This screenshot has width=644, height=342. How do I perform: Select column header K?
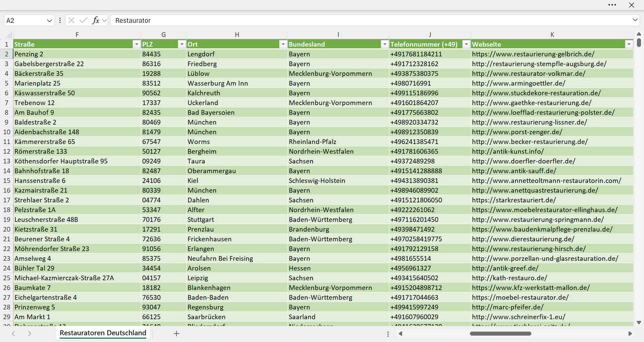coord(552,35)
